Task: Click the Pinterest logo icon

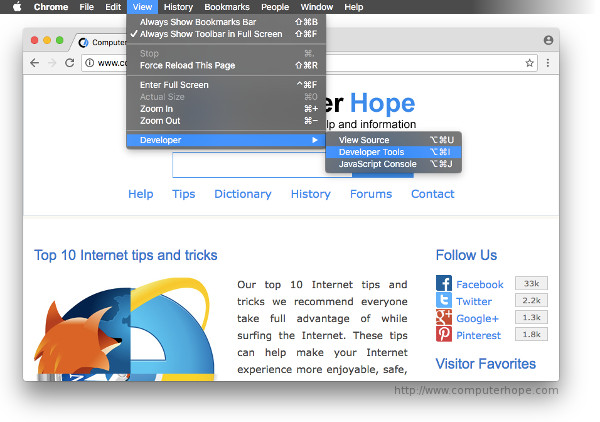Action: pos(444,334)
